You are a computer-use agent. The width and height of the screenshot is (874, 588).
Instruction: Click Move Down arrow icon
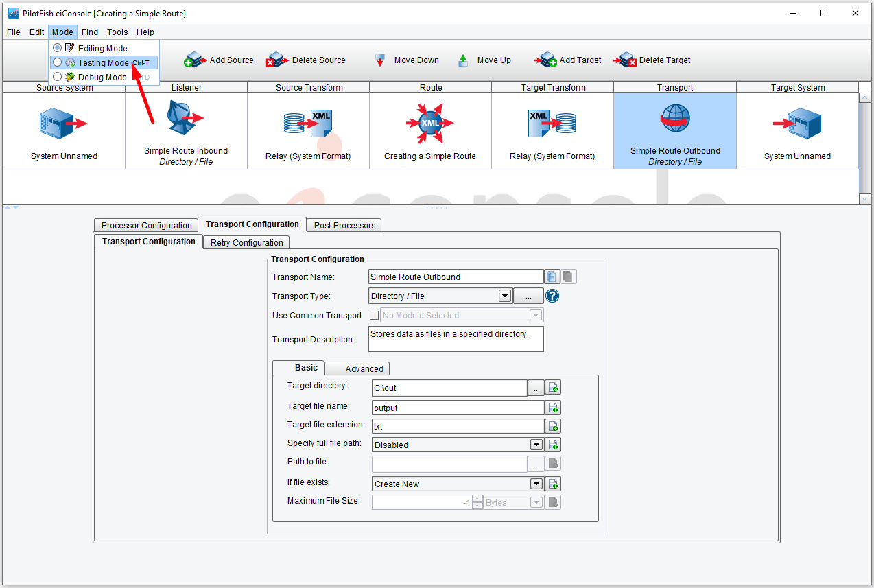380,60
